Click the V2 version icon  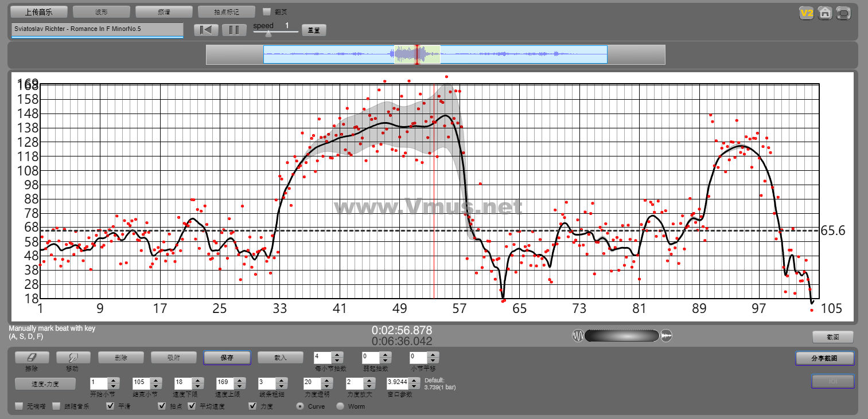click(x=807, y=13)
